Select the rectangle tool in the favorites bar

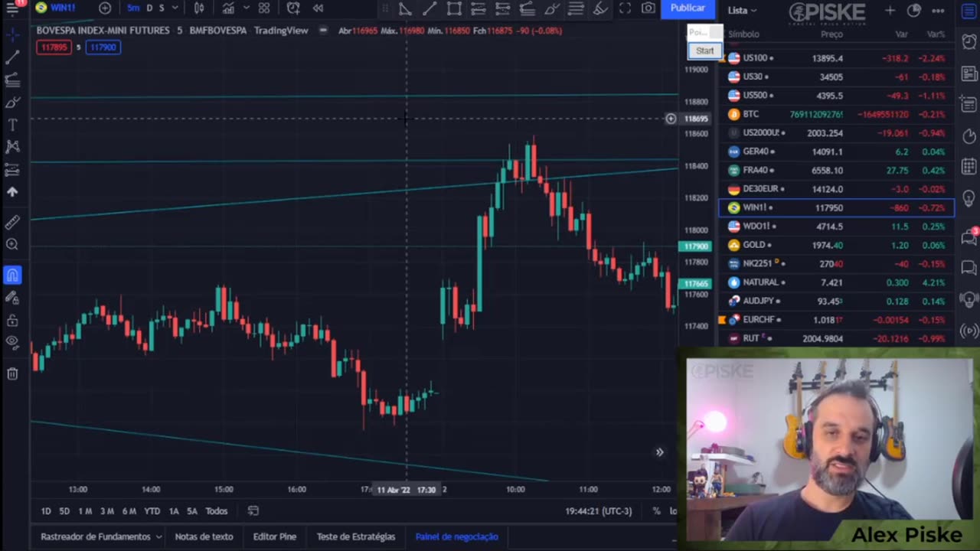click(454, 8)
